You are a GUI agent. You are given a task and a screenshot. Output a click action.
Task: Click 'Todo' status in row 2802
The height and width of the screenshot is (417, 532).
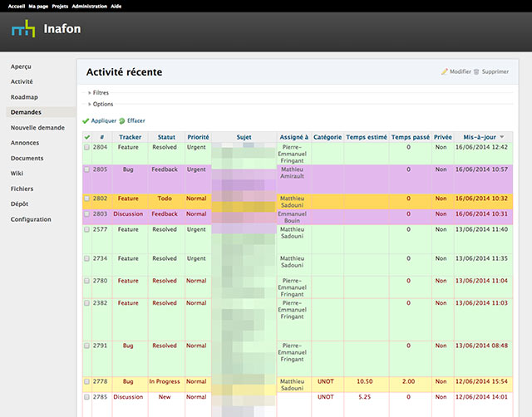[165, 199]
